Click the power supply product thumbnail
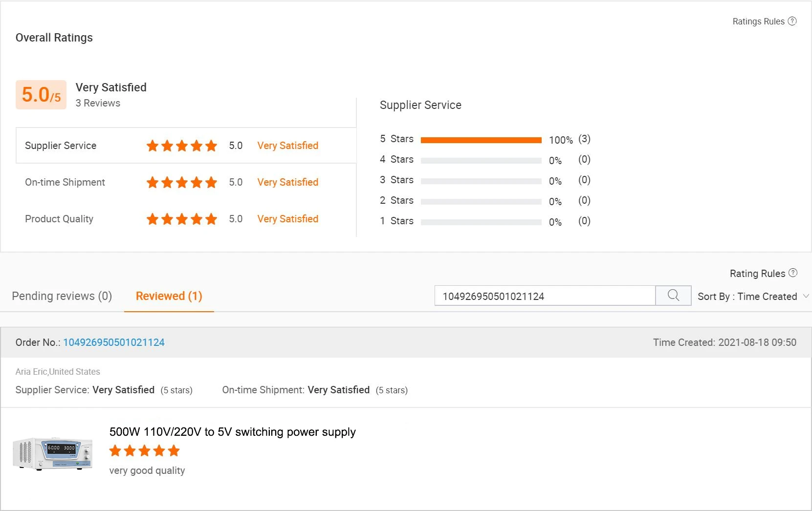 click(x=53, y=453)
